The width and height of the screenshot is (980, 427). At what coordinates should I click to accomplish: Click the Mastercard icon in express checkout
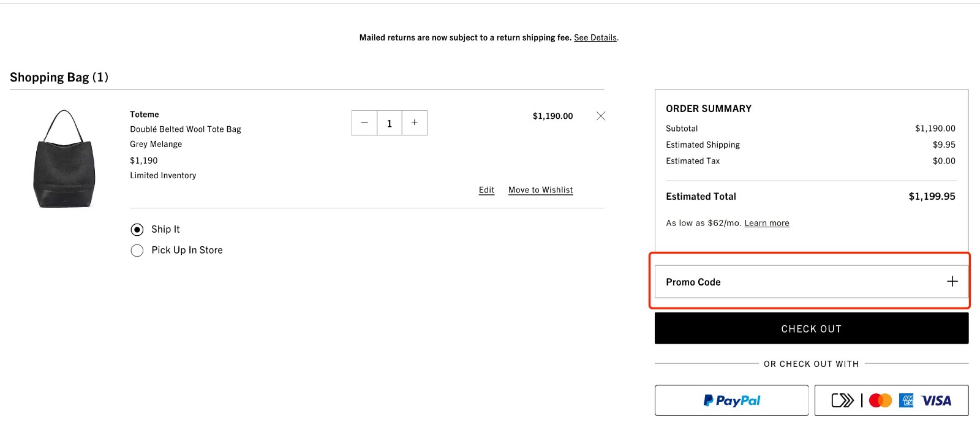[x=880, y=400]
